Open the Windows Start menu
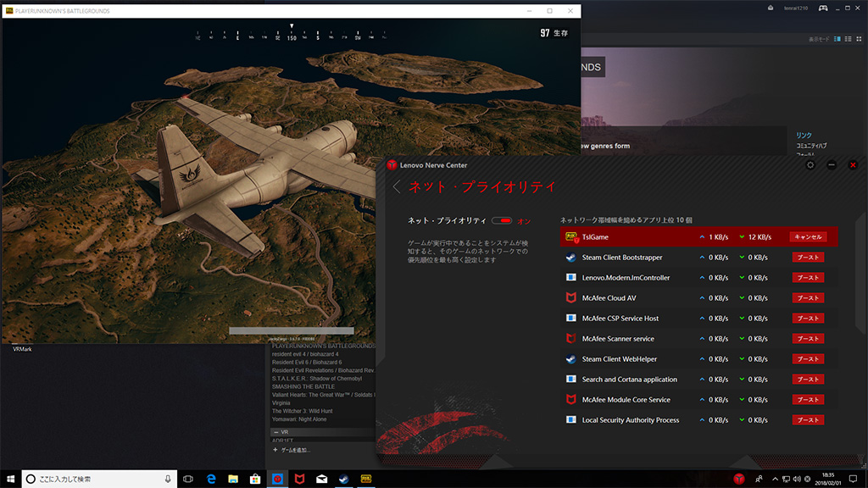This screenshot has height=488, width=868. tap(10, 479)
